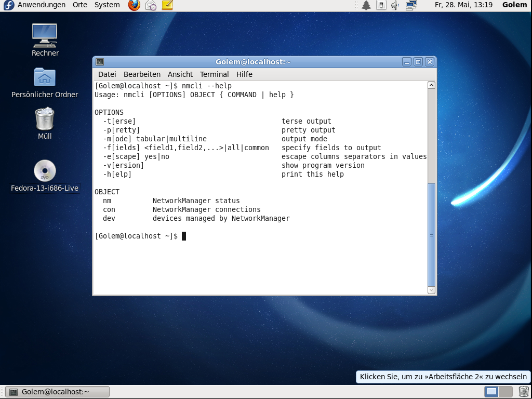Open the volume control speaker icon

click(395, 5)
